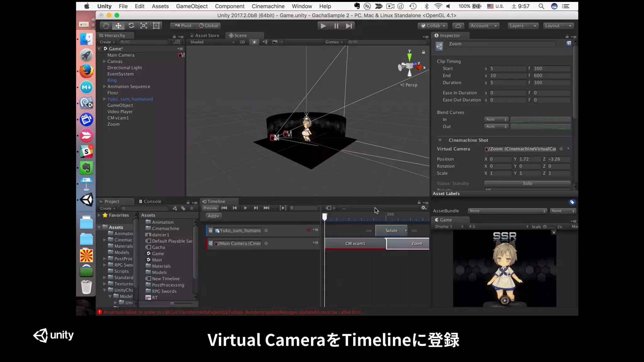Open Timeline settings gear icon
Screen dimensions: 644x362
click(424, 208)
